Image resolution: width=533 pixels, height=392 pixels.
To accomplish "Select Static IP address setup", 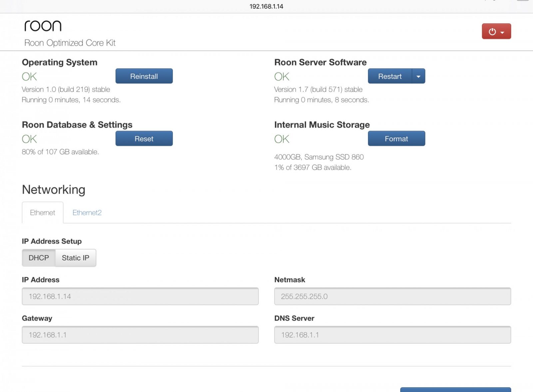I will [x=76, y=258].
